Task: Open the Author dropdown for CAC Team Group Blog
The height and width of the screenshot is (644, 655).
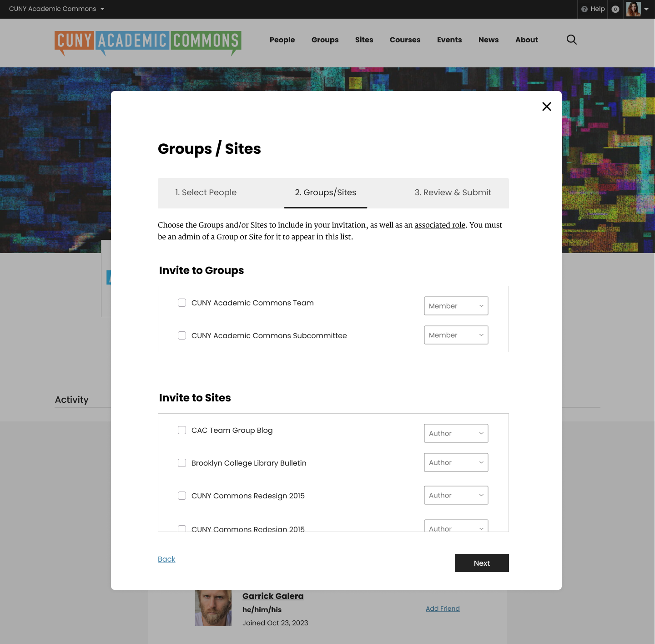Action: (x=456, y=433)
